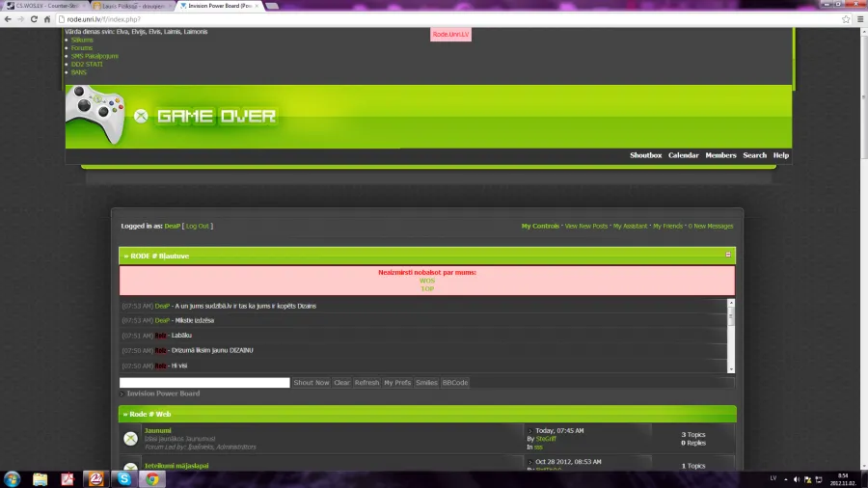The image size is (868, 488).
Task: Click shoutbox Clear button
Action: coord(341,382)
